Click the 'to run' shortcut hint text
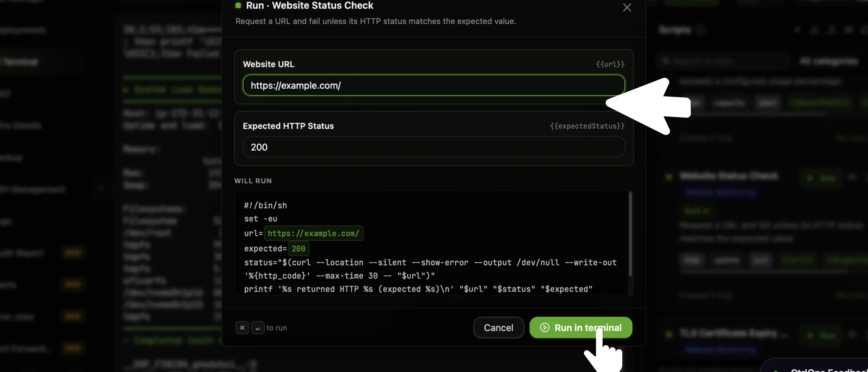 pyautogui.click(x=277, y=328)
